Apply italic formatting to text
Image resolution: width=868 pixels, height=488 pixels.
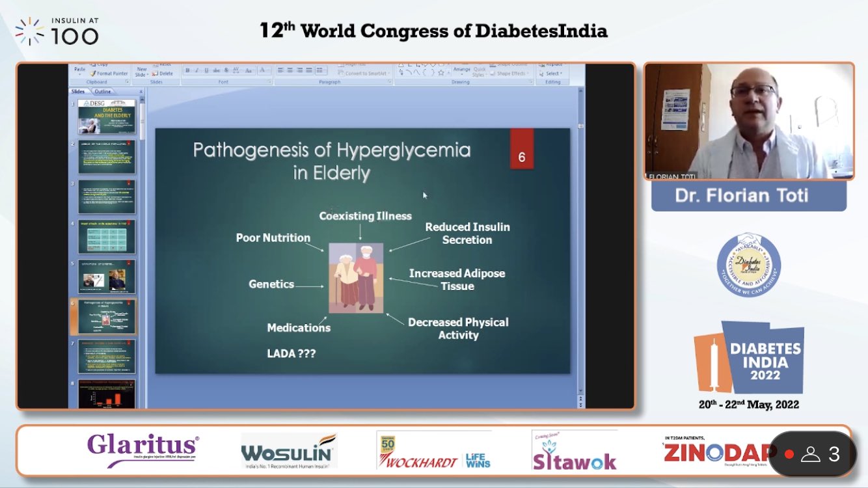click(x=197, y=69)
